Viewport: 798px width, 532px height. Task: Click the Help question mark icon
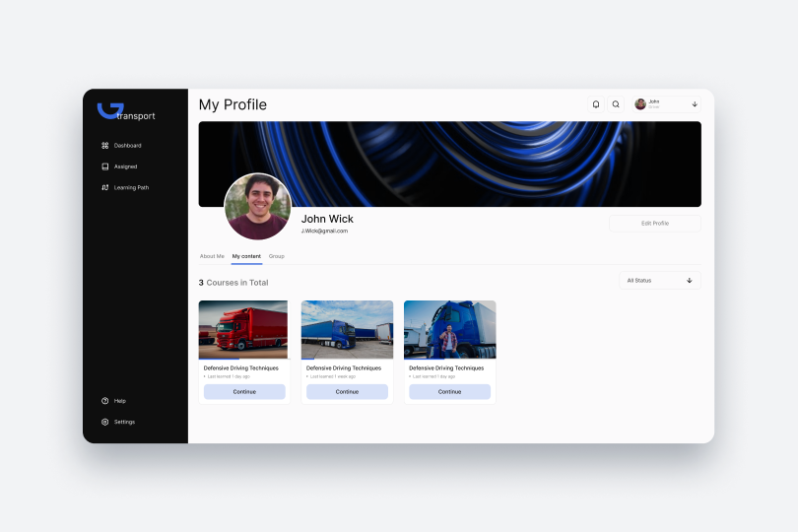pos(104,401)
